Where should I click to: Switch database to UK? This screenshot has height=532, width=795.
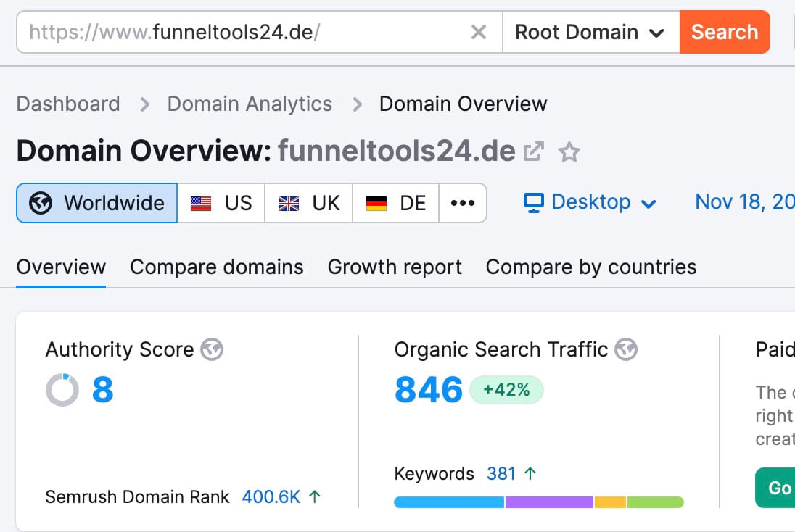(x=309, y=203)
